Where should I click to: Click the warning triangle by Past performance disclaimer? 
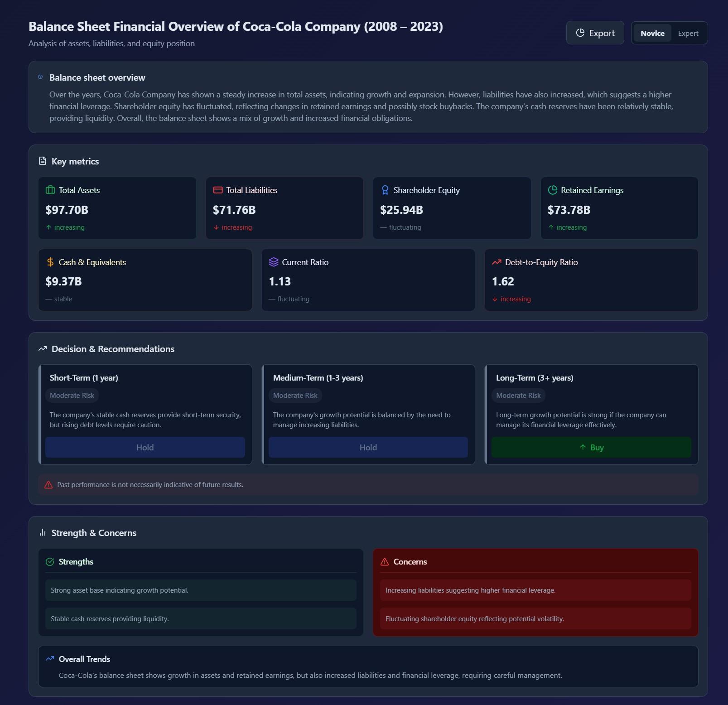[x=48, y=485]
